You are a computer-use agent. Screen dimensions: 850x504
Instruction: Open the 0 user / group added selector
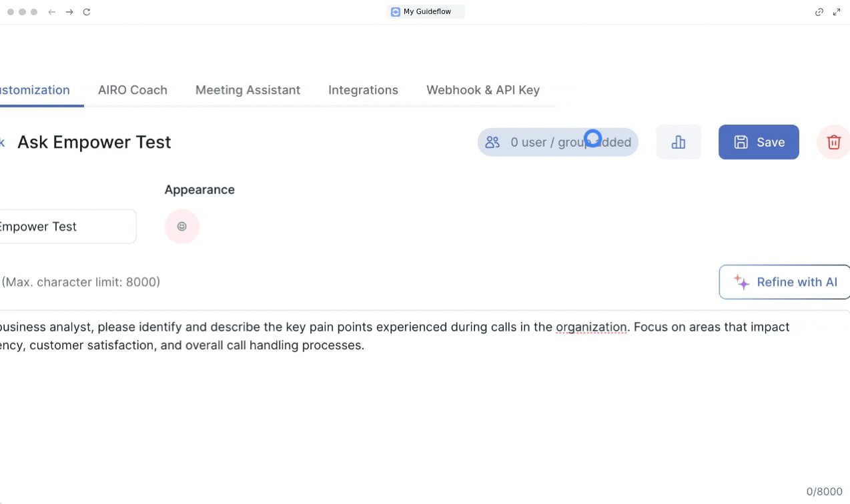pyautogui.click(x=558, y=142)
